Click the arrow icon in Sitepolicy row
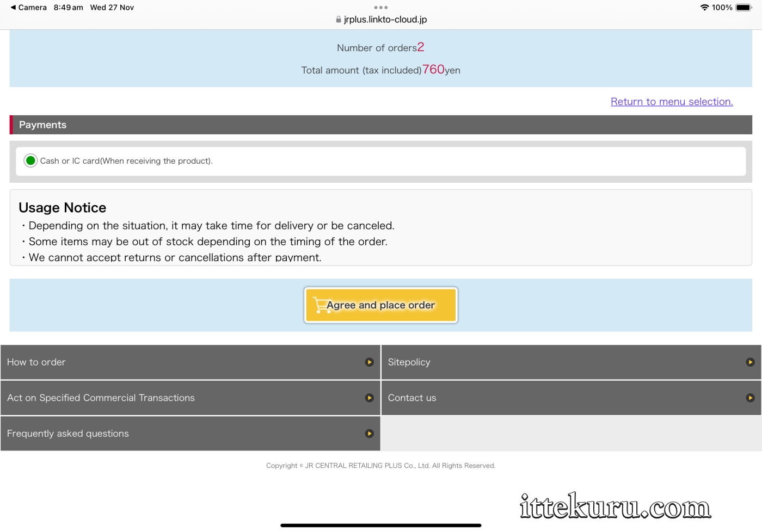This screenshot has width=762, height=532. coord(750,362)
